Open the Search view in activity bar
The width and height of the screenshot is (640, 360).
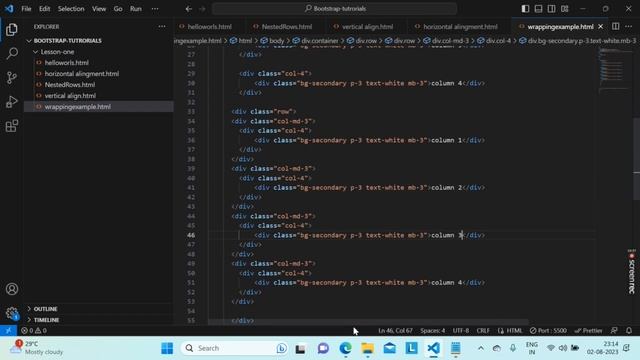[x=12, y=53]
